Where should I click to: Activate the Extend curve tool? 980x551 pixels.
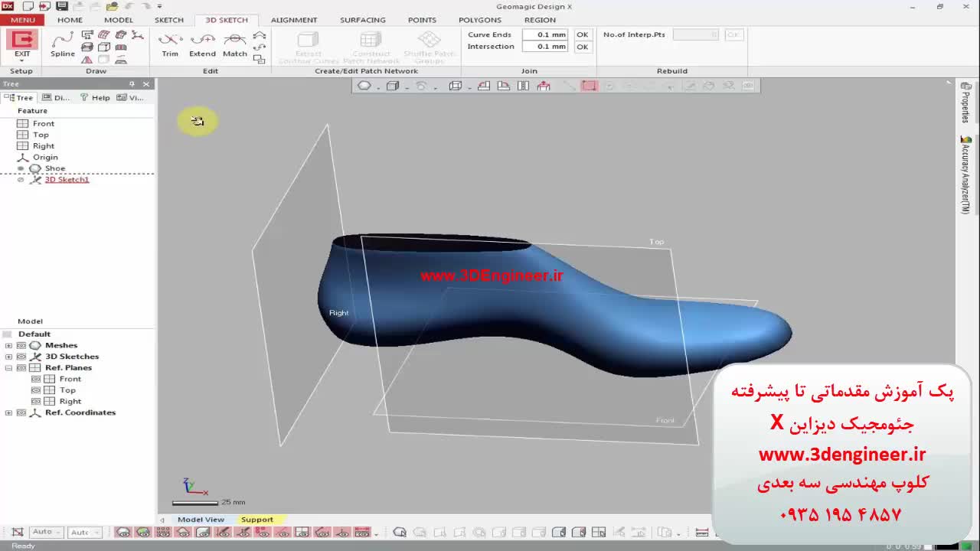pos(202,44)
